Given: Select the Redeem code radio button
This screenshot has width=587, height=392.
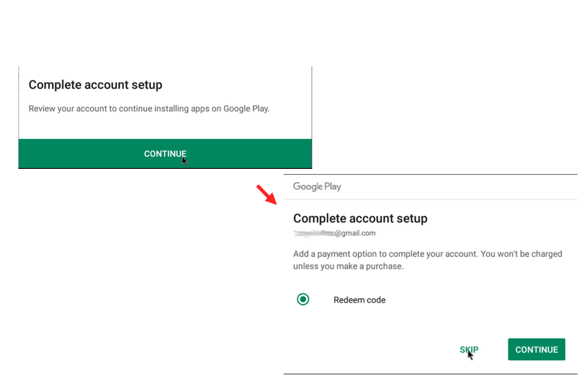Looking at the screenshot, I should 303,300.
